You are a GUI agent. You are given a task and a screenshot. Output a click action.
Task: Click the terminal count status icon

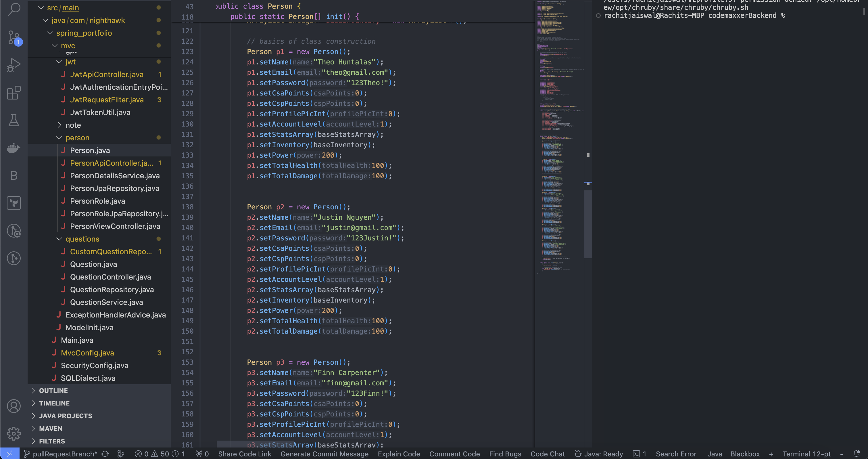[639, 454]
